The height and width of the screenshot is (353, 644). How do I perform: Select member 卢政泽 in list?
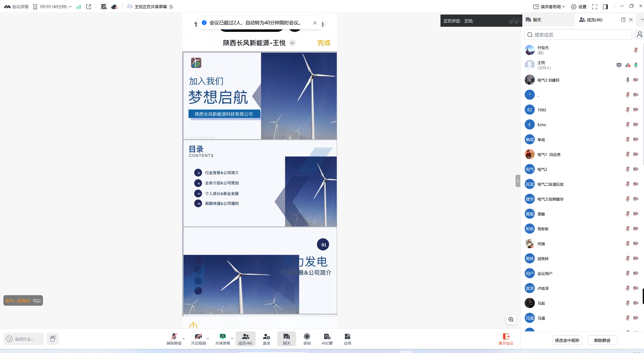point(581,288)
